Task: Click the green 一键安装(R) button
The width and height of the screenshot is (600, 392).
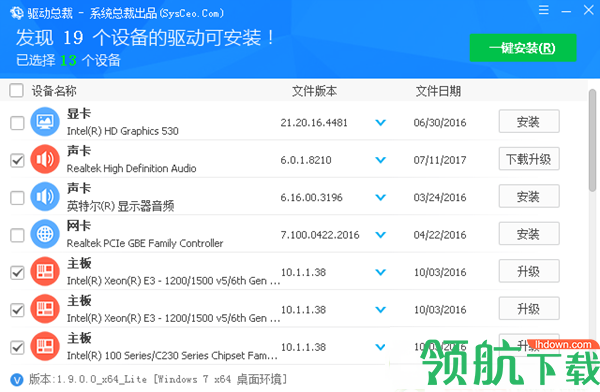Action: [523, 48]
